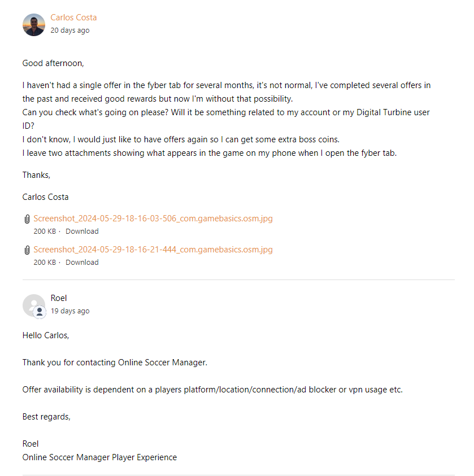Open the Screenshot_2024-05-29-18-16-21-444 attachment

coord(153,250)
